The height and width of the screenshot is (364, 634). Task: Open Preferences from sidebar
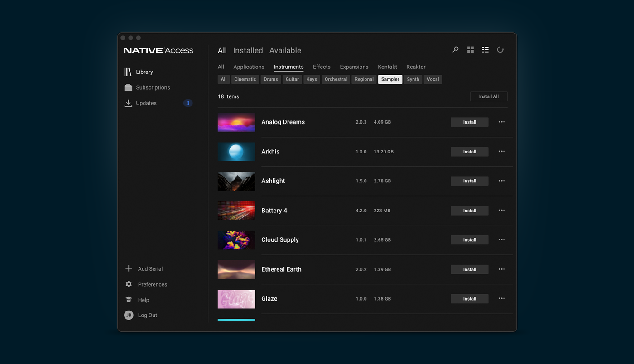[153, 284]
